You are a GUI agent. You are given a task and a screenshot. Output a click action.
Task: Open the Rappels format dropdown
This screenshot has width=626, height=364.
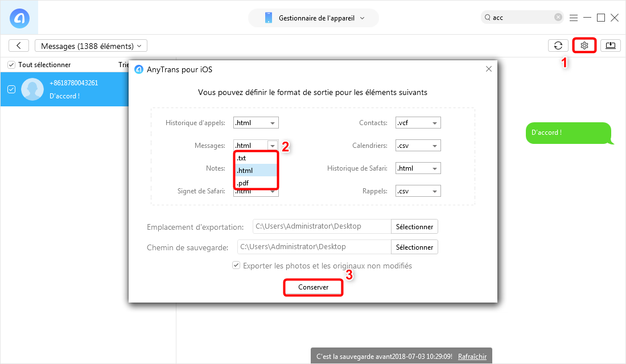[418, 191]
